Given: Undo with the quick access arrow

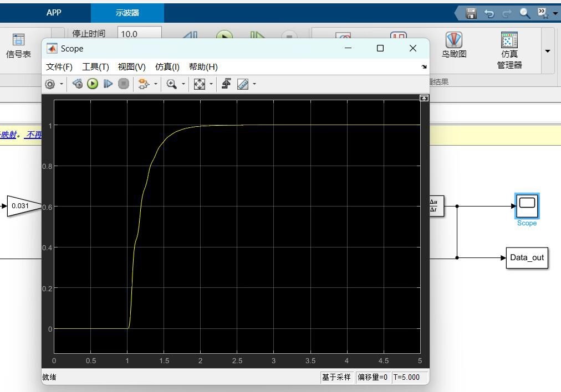Looking at the screenshot, I should tap(489, 14).
